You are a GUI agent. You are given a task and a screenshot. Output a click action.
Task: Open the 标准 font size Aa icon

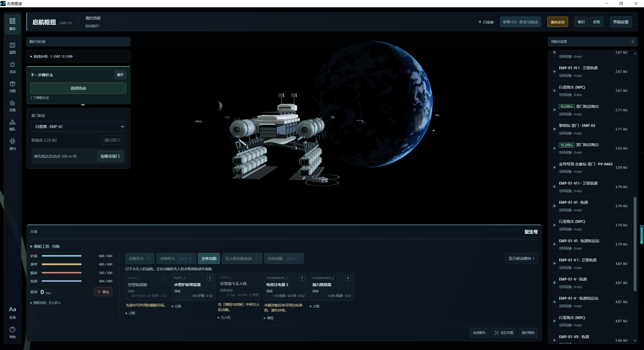click(12, 312)
